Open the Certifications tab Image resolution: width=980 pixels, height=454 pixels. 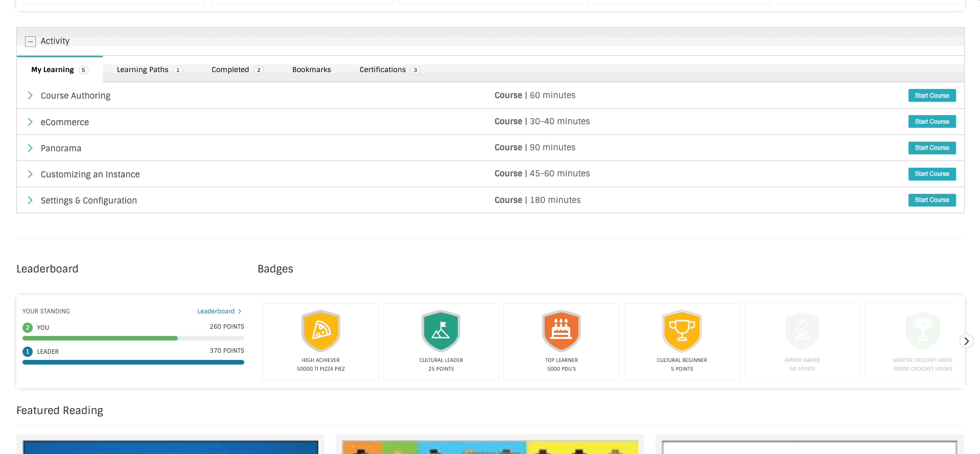[x=389, y=70]
